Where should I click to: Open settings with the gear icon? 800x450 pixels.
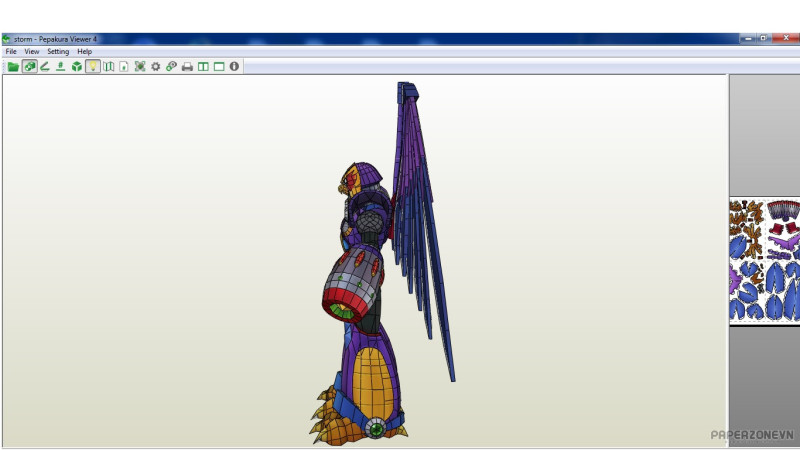pyautogui.click(x=156, y=67)
